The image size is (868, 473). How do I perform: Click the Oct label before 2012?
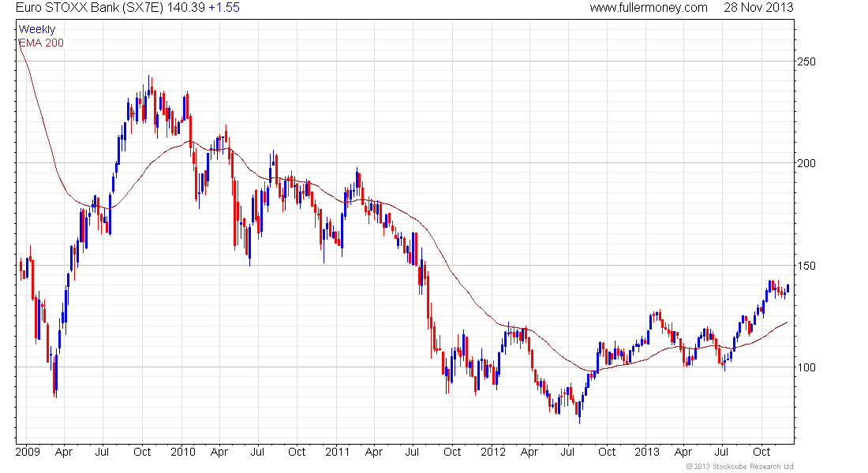(x=452, y=452)
